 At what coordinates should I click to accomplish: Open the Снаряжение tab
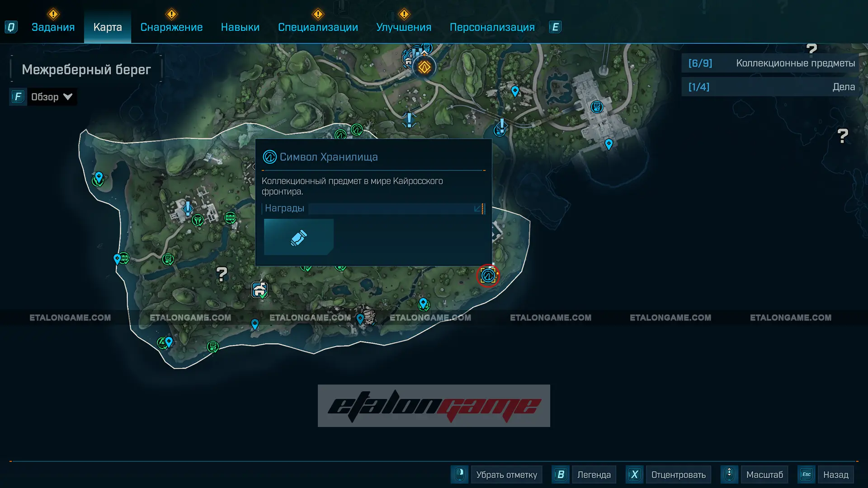[x=171, y=27]
